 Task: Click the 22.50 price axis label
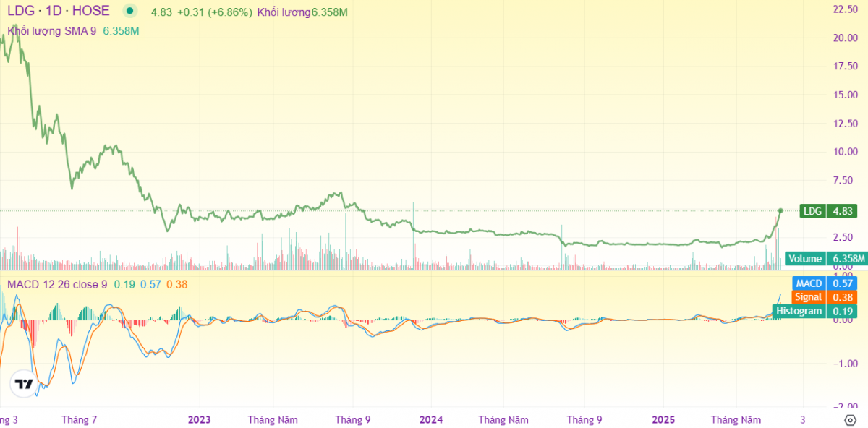pos(846,9)
